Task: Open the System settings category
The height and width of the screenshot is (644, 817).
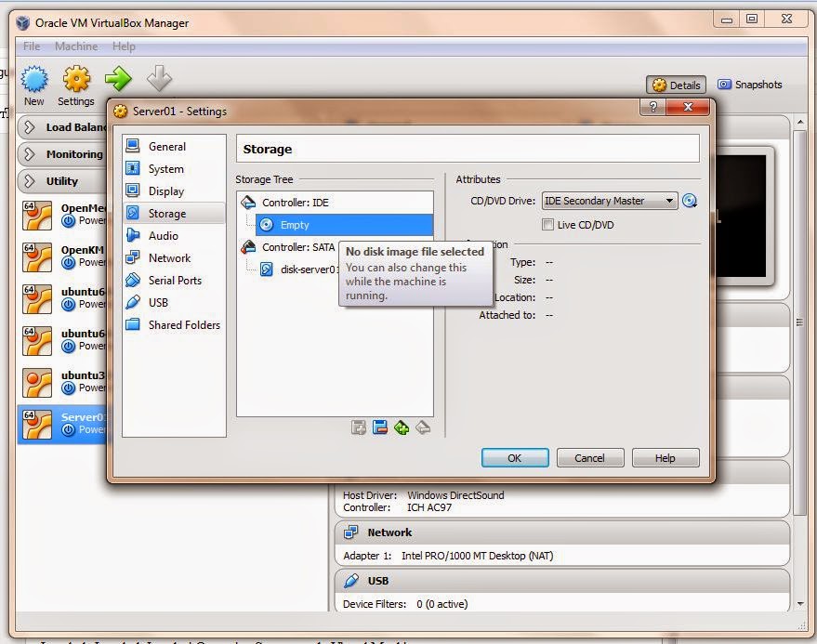Action: [174, 169]
